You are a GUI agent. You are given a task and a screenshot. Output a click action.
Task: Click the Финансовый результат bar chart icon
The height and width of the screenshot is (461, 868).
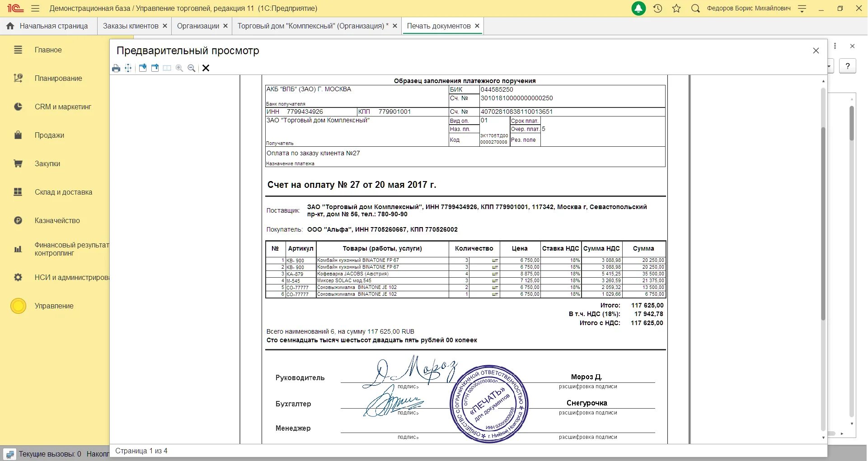[18, 249]
